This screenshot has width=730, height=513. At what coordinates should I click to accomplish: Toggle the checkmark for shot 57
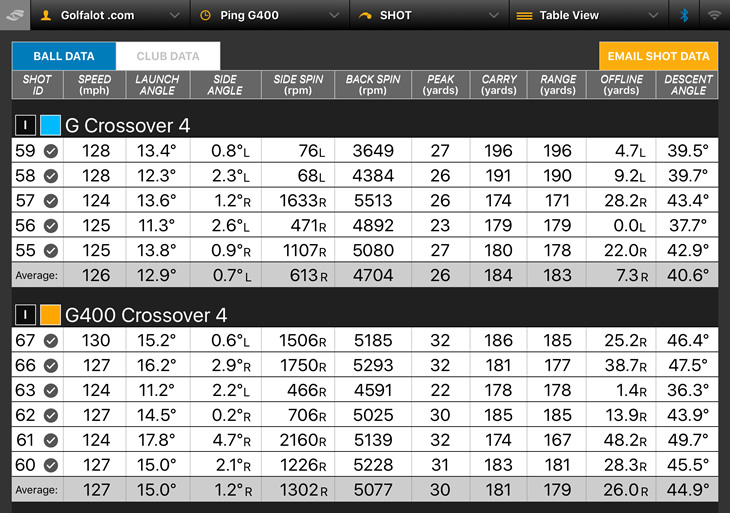[51, 201]
